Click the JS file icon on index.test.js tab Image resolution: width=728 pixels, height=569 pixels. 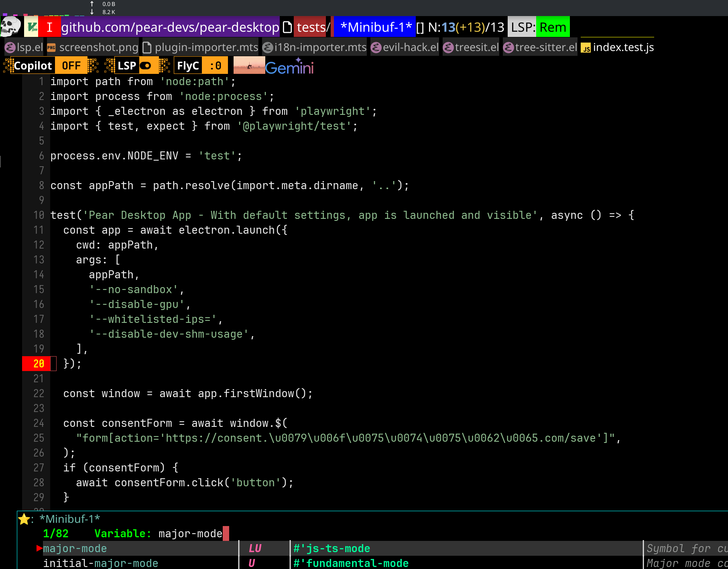coord(586,48)
